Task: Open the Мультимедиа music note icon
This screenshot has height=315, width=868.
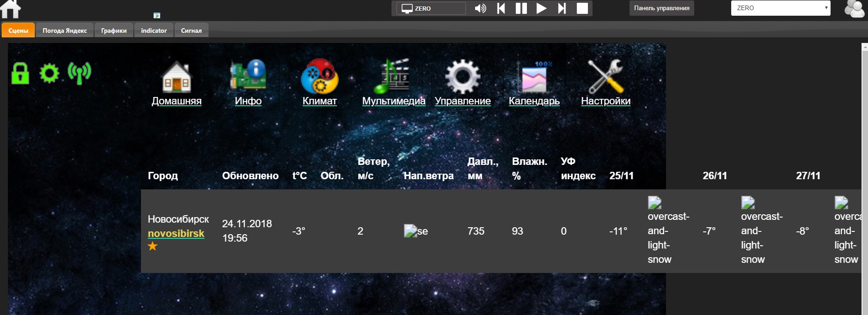Action: [x=392, y=76]
